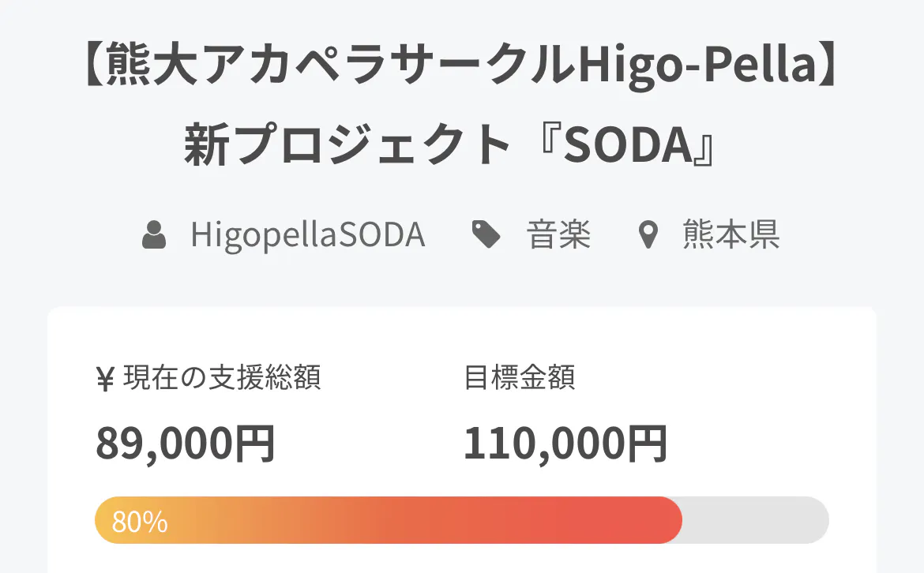
Task: Click the gray unfilled end of the progress bar
Action: (758, 520)
